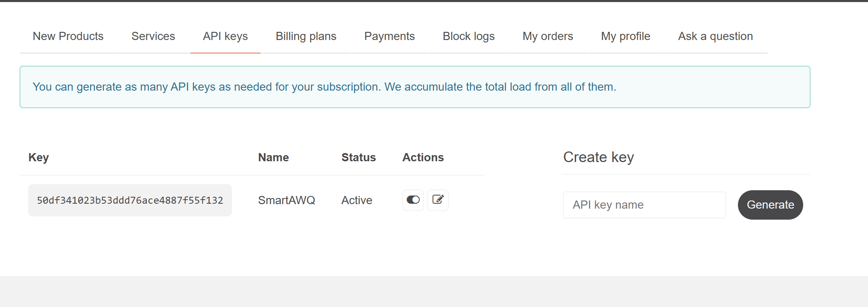Toggle the SmartAWQ key active status
Image resolution: width=868 pixels, height=307 pixels.
coord(413,200)
